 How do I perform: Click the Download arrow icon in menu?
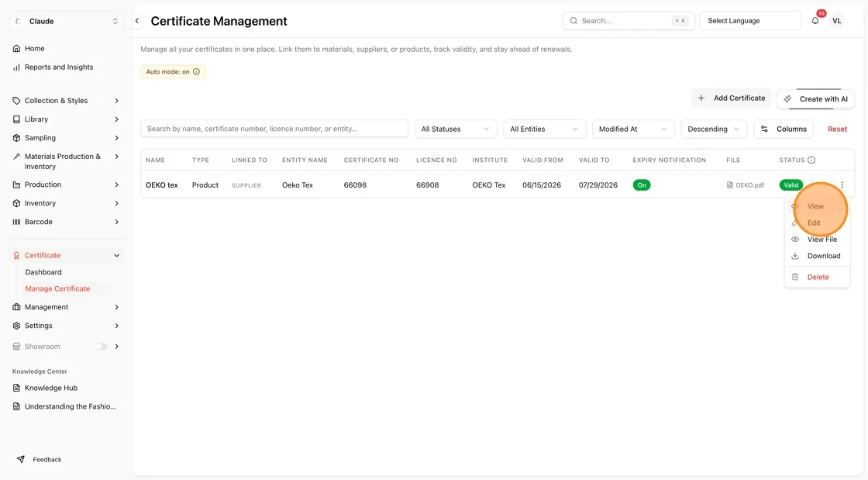click(795, 256)
